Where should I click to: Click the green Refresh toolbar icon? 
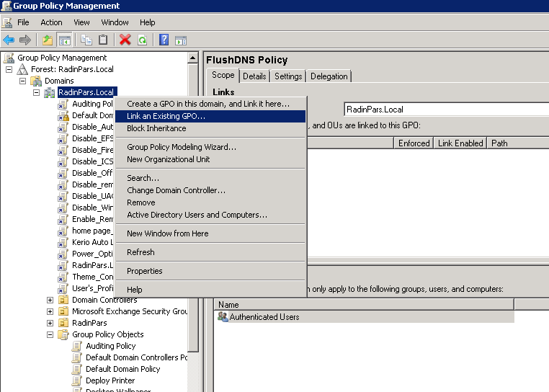[143, 40]
